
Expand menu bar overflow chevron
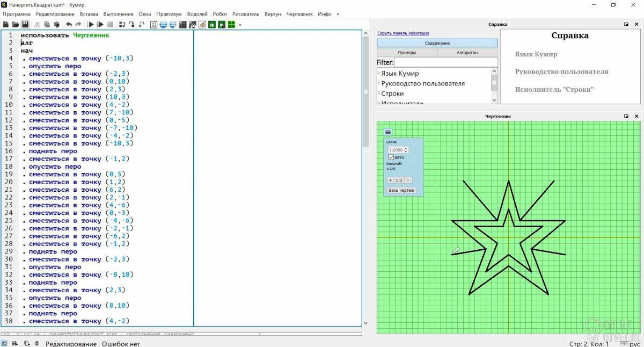[x=338, y=14]
